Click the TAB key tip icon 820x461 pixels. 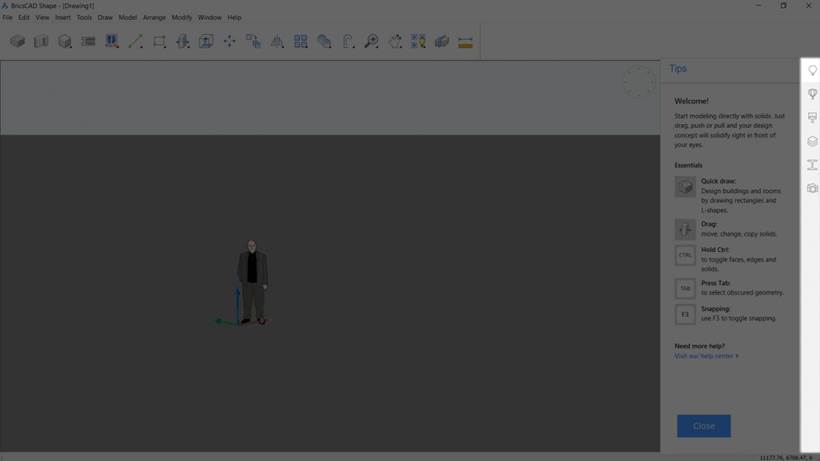click(x=685, y=289)
